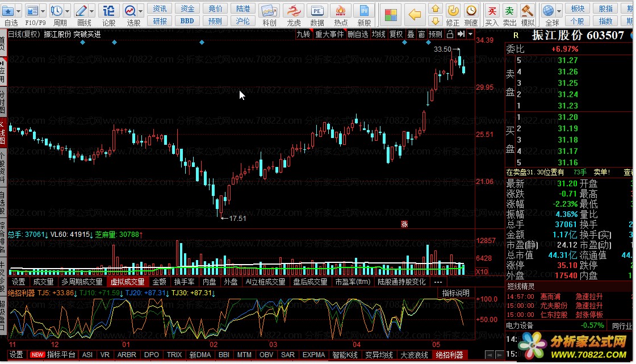This screenshot has width=636, height=364.
Task: Click the 全球 global markets globe icon
Action: tap(549, 11)
